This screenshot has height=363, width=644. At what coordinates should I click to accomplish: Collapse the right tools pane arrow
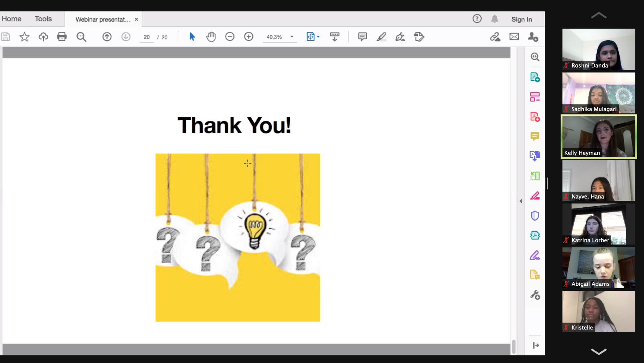tap(521, 201)
